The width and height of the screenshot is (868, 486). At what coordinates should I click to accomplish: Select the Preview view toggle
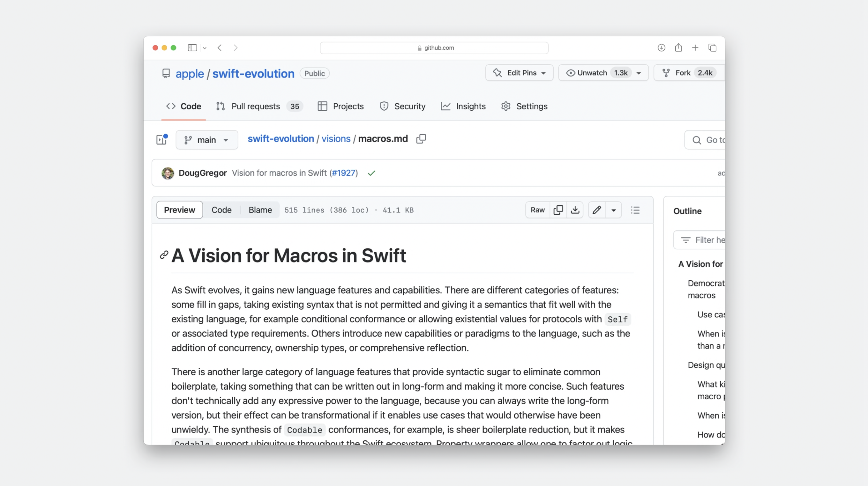click(180, 210)
